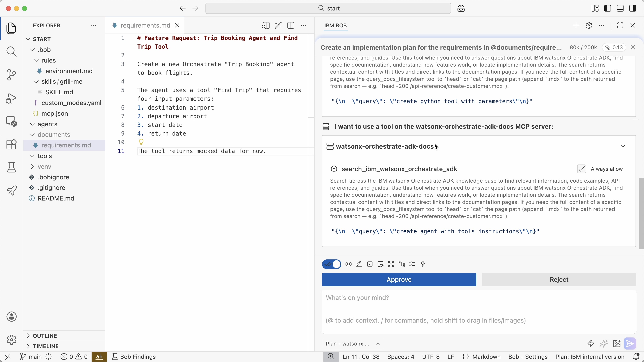Click the add image icon in chat
This screenshot has height=362, width=644.
[x=617, y=344]
